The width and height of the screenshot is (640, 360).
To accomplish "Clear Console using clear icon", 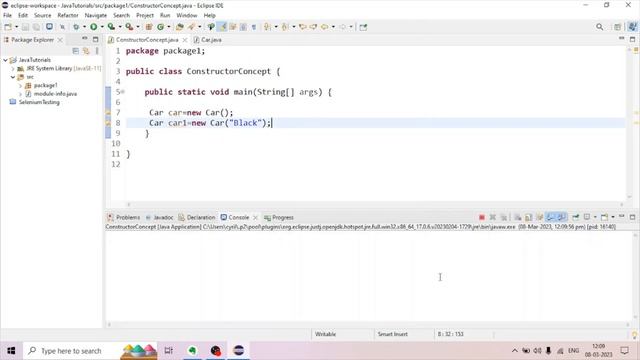I will tap(518, 218).
